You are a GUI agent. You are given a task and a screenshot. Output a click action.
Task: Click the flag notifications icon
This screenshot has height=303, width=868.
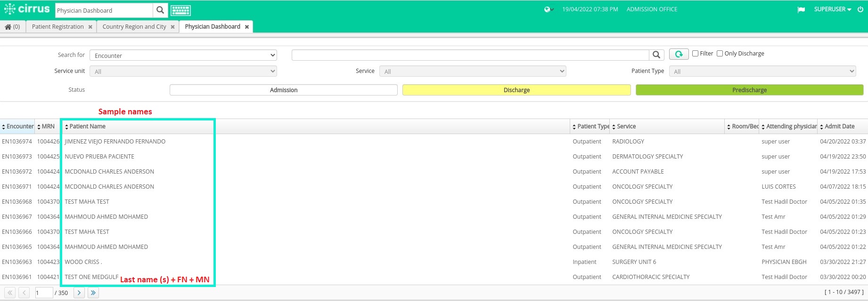coord(801,9)
